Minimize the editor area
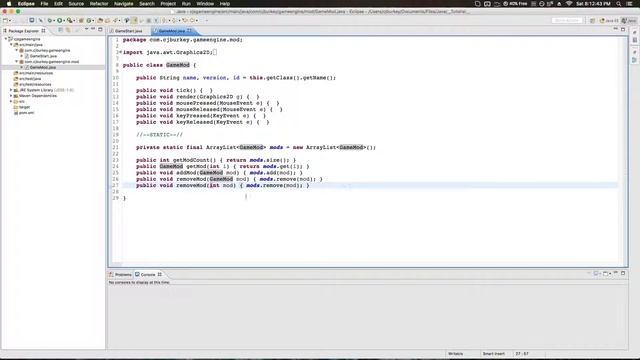Viewport: 640px width, 360px height. click(x=616, y=29)
